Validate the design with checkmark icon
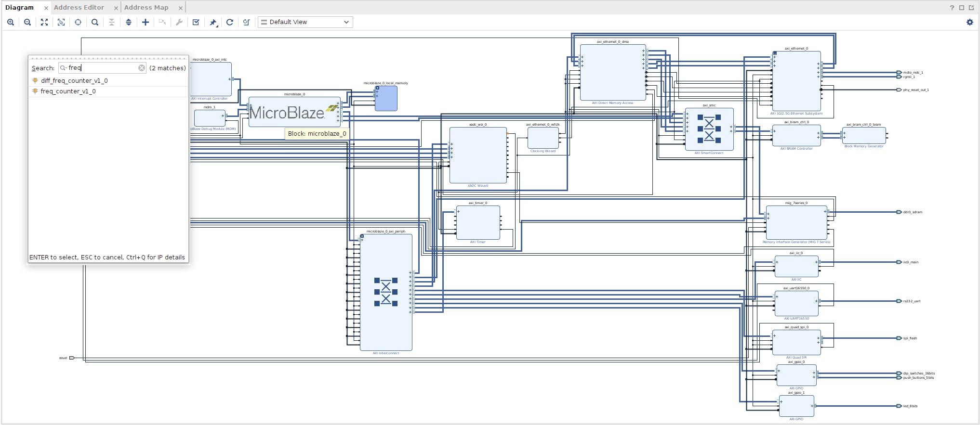This screenshot has height=425, width=980. point(196,22)
